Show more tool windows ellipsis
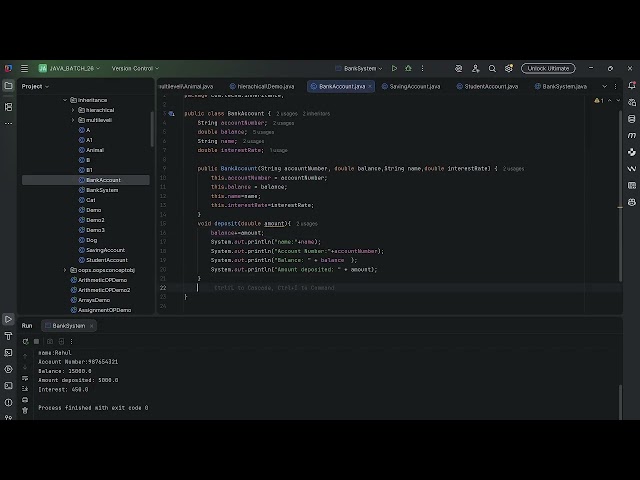This screenshot has width=640, height=480. click(x=8, y=123)
